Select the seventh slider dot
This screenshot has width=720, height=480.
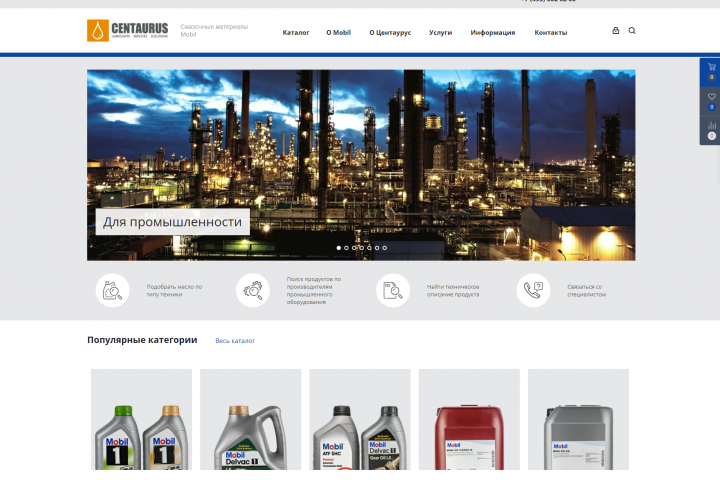click(x=385, y=248)
